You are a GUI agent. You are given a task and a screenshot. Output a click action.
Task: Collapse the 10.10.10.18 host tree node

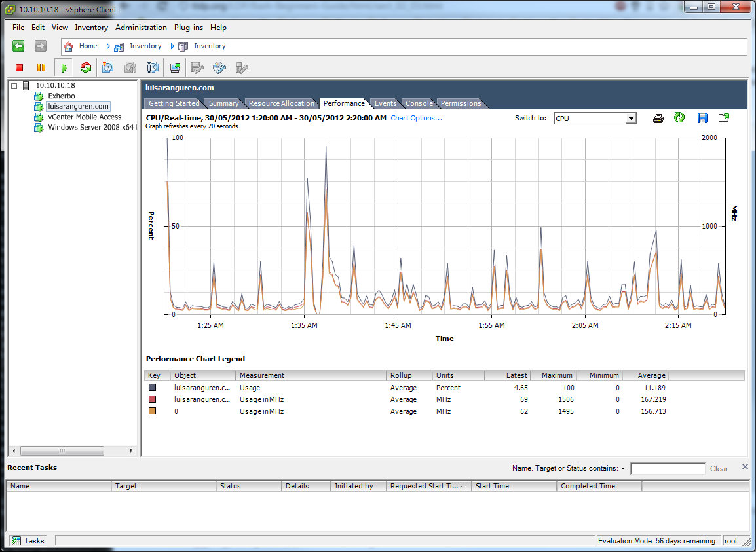tap(14, 85)
